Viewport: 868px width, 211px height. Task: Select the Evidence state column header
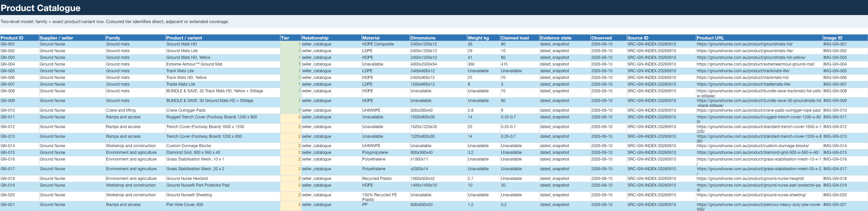point(565,38)
